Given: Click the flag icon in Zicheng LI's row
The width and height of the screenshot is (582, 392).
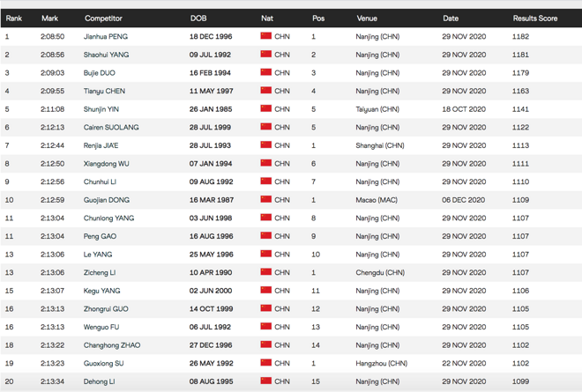Looking at the screenshot, I should (x=265, y=272).
